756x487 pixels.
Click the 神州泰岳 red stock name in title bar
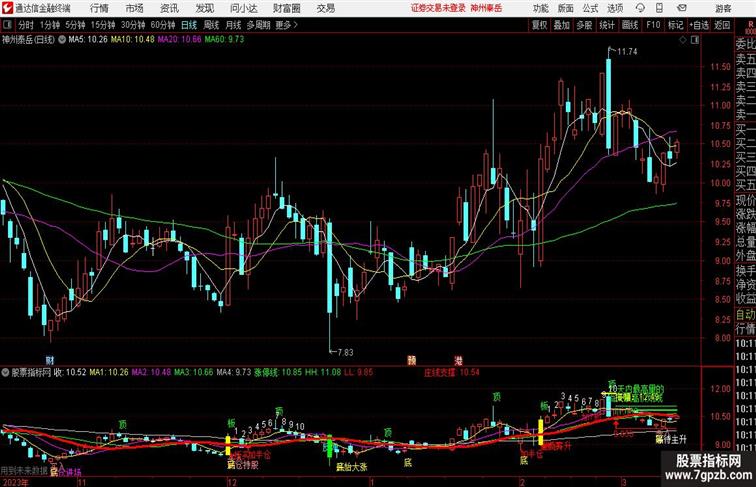click(486, 8)
